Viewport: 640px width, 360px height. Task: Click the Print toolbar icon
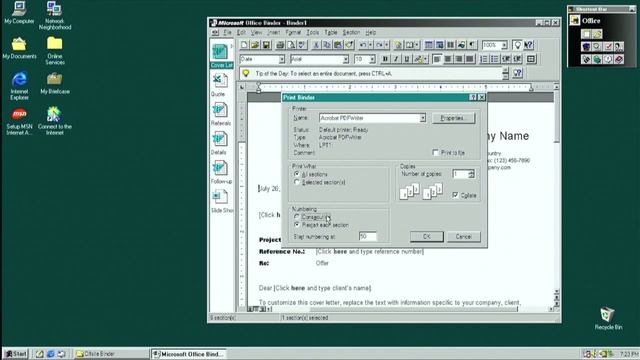280,45
